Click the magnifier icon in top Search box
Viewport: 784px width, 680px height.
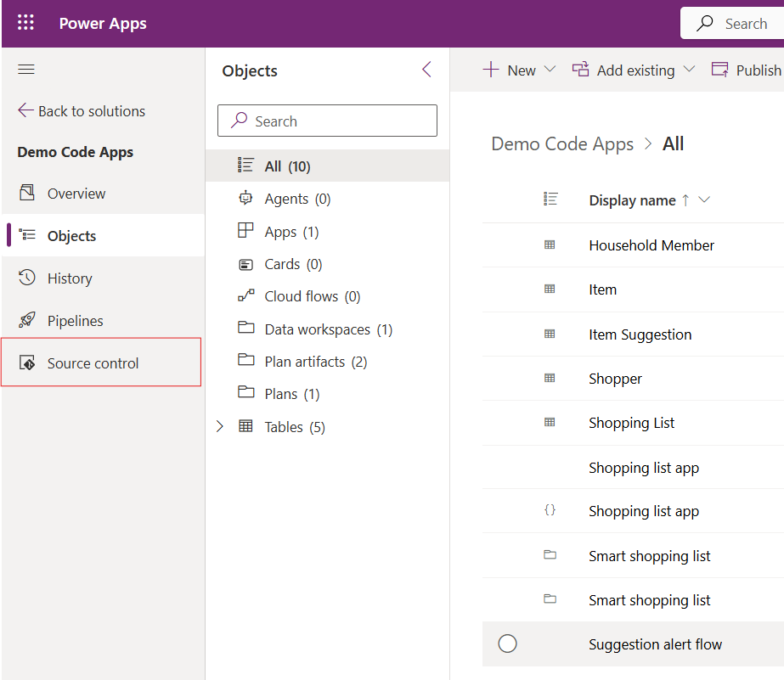pyautogui.click(x=705, y=23)
